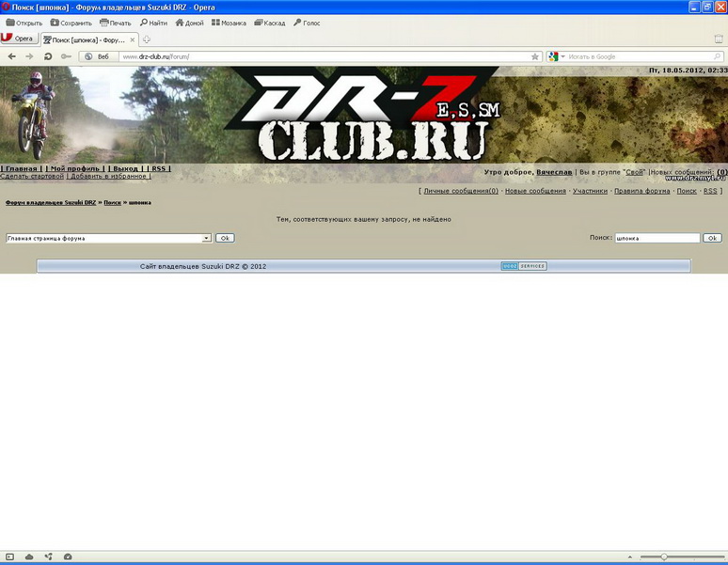Click the Искать в Google search field
Screen dimensions: 728x565
640,56
